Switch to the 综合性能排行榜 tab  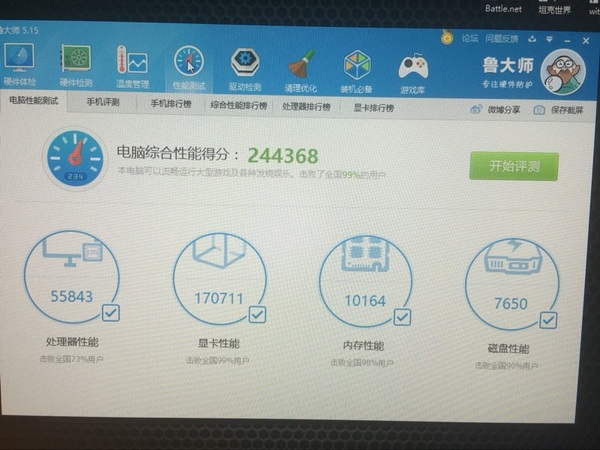(x=239, y=105)
